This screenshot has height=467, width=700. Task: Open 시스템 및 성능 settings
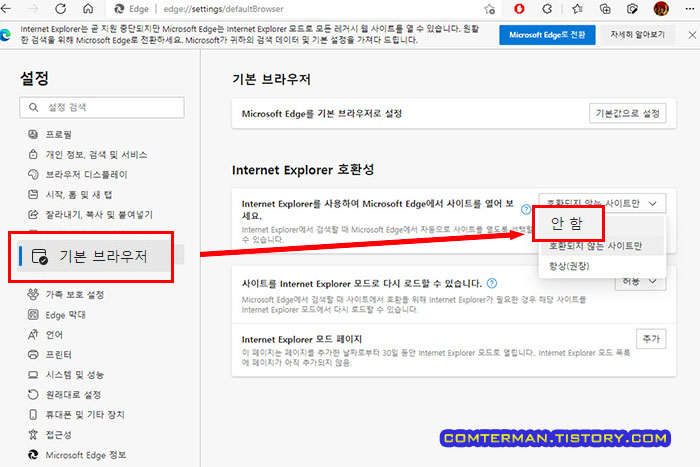66,375
